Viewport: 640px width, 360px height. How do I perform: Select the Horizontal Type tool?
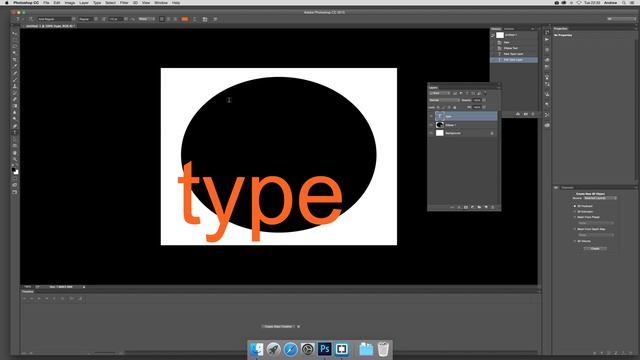15,132
